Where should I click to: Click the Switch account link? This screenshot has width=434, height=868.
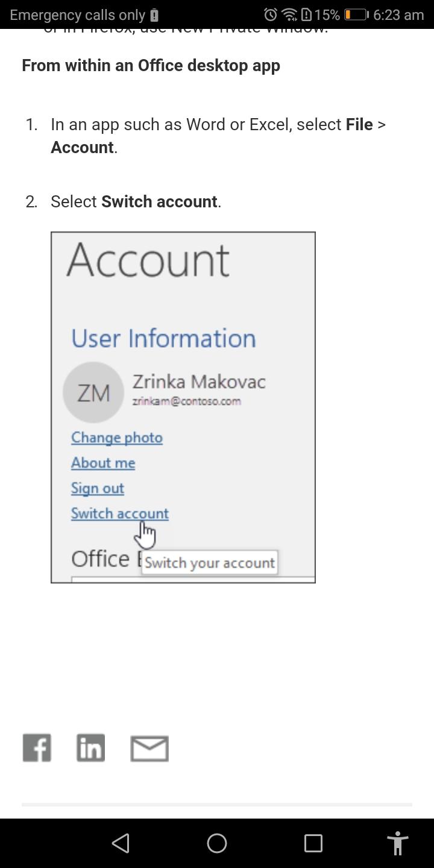[x=119, y=513]
